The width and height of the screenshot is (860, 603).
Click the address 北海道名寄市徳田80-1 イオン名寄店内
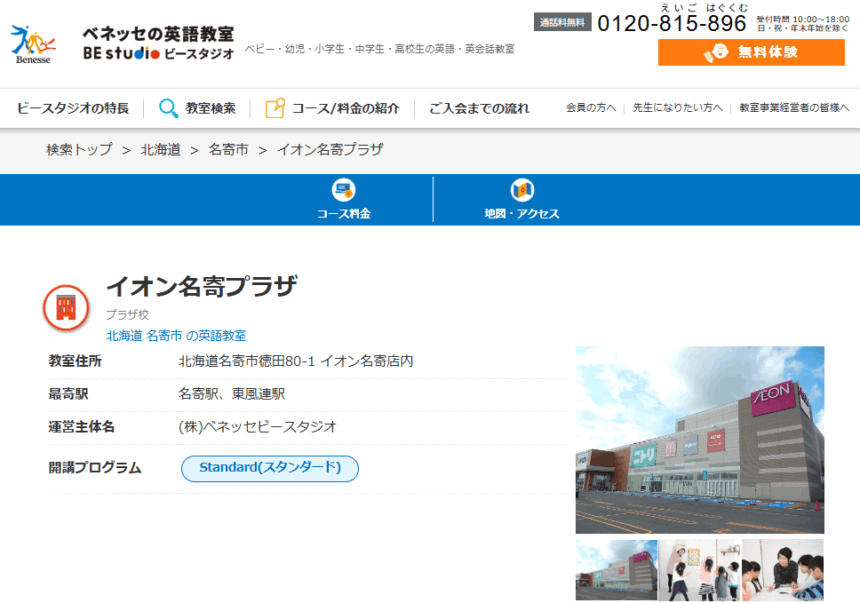296,361
